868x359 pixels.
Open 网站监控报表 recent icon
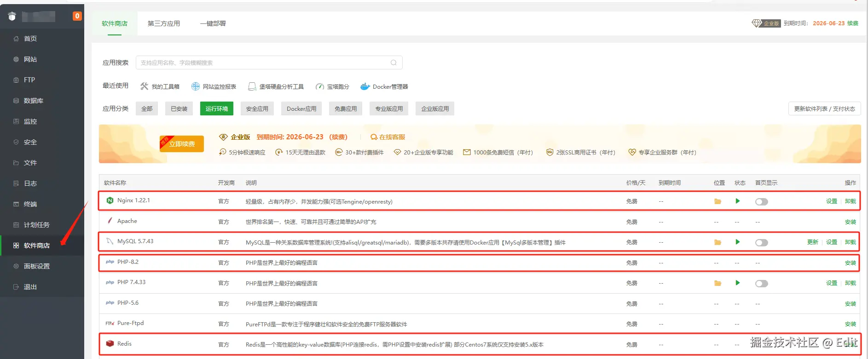pos(196,86)
